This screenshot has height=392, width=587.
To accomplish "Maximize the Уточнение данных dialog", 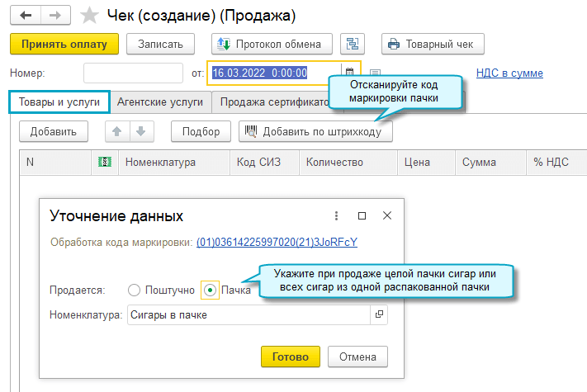I will click(x=362, y=215).
